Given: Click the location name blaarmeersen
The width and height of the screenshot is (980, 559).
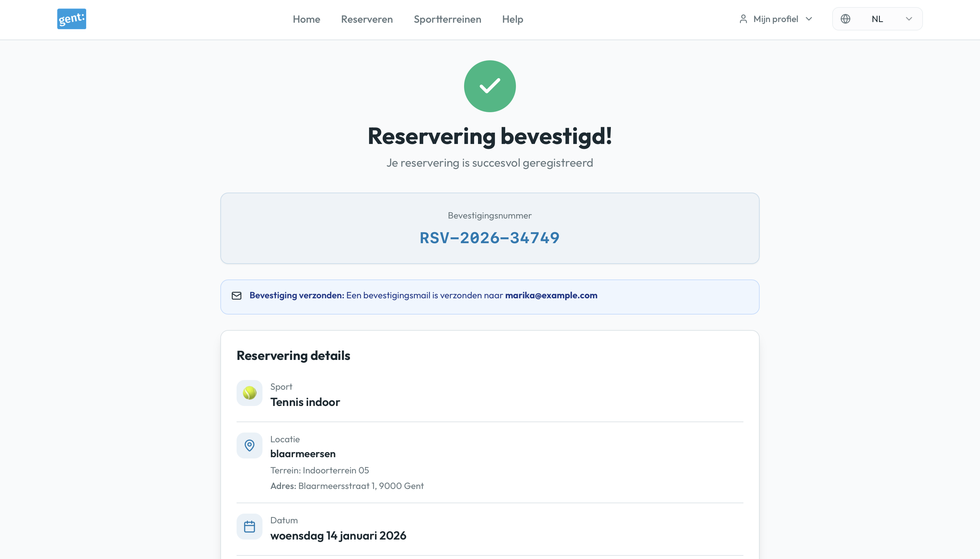Looking at the screenshot, I should [303, 453].
